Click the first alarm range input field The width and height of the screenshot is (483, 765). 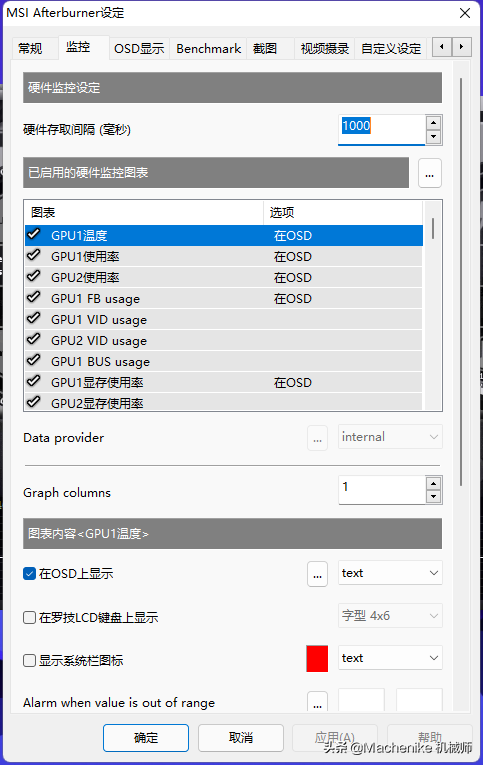(362, 701)
